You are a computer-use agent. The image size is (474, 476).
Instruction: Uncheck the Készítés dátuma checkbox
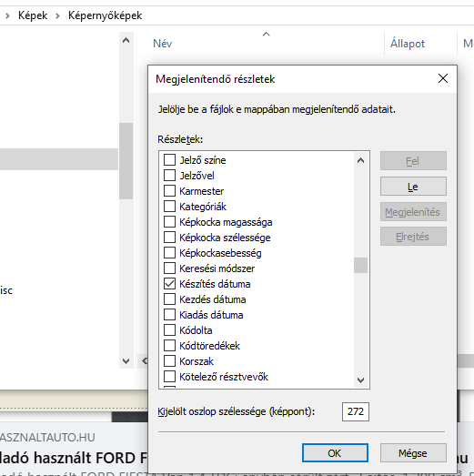pyautogui.click(x=169, y=284)
